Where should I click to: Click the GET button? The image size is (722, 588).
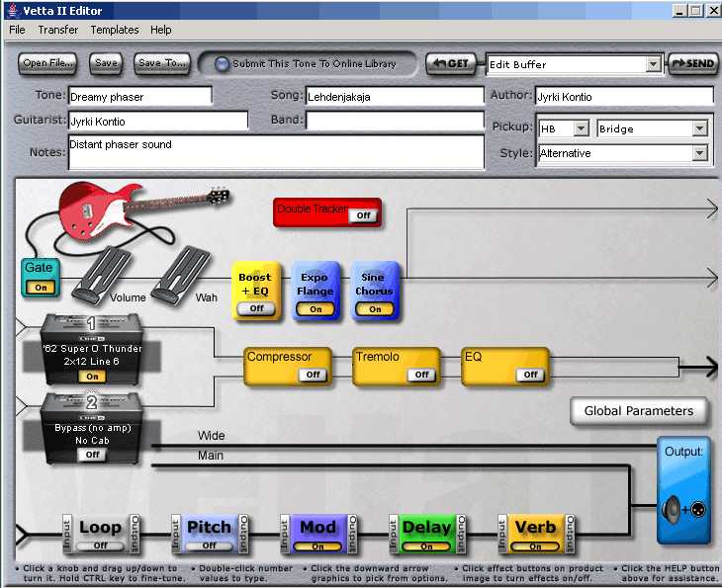click(451, 64)
